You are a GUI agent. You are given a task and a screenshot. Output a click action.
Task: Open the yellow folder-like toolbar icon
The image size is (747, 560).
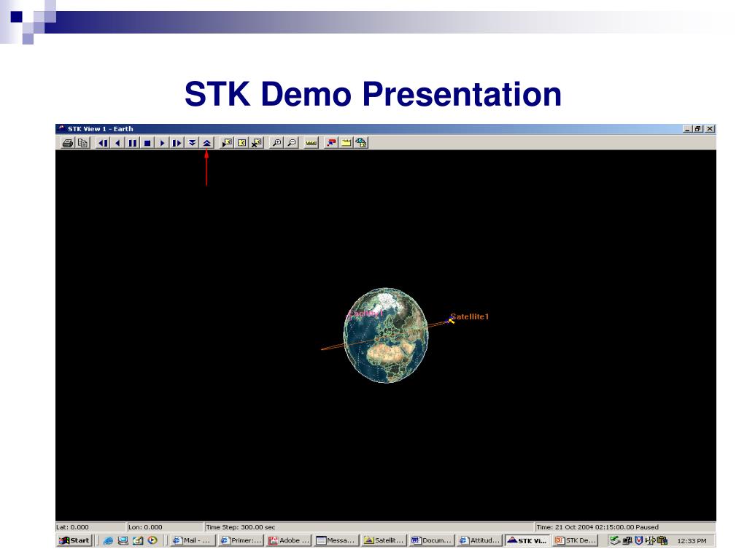[346, 143]
